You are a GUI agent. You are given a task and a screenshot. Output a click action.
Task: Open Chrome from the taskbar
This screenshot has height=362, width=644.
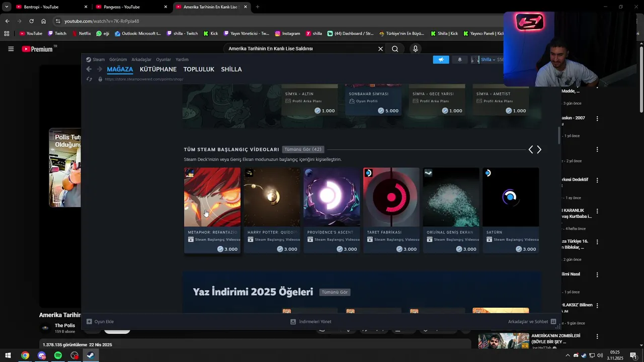coord(25,355)
